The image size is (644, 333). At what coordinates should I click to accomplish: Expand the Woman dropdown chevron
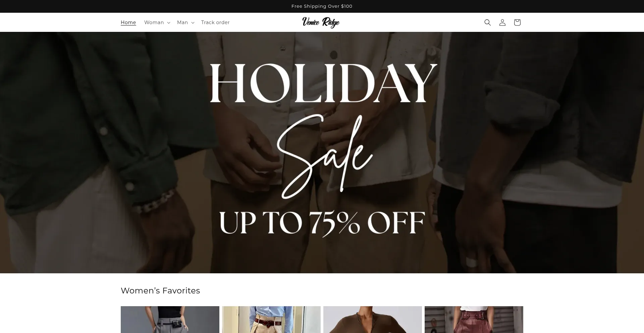click(x=169, y=23)
